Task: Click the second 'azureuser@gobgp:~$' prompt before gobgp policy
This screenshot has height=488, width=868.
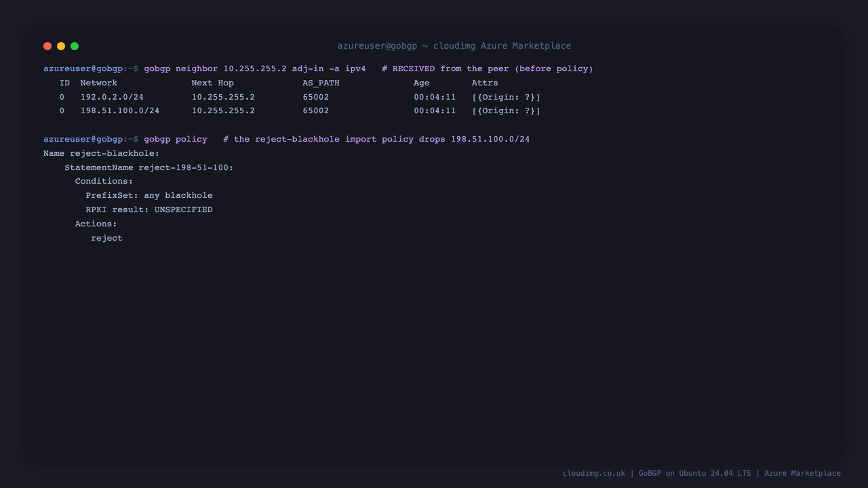Action: point(91,139)
